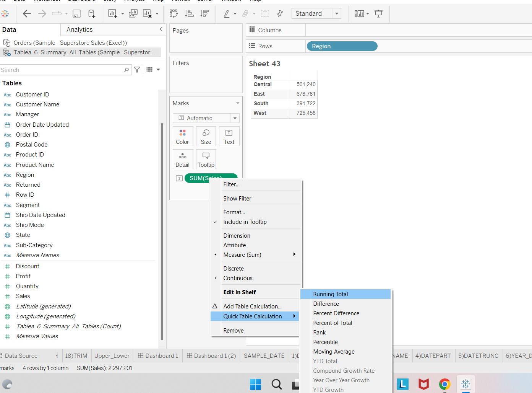532x393 pixels.
Task: Click the Fix Axes pin icon
Action: point(280,14)
